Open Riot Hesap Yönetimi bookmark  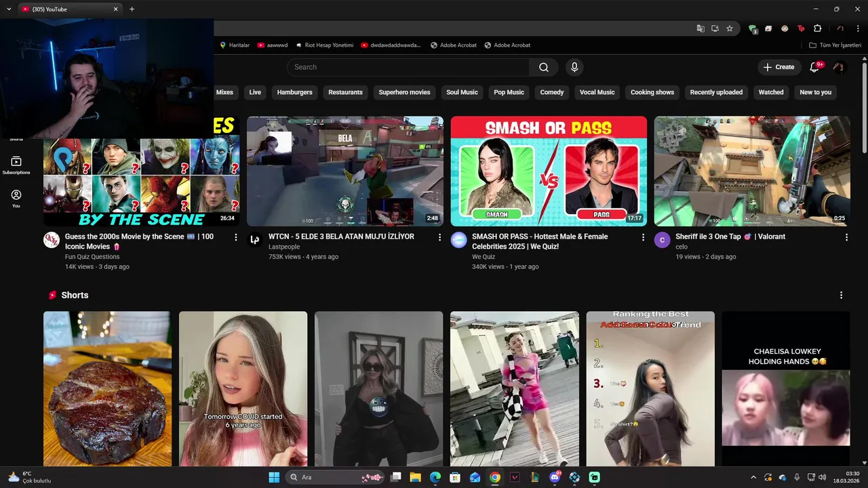323,45
